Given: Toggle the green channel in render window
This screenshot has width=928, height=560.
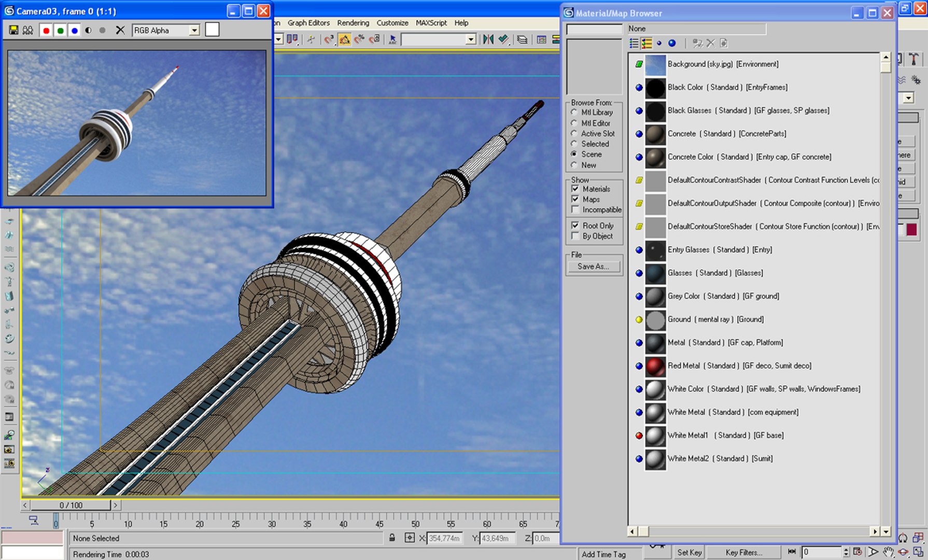Looking at the screenshot, I should tap(60, 31).
